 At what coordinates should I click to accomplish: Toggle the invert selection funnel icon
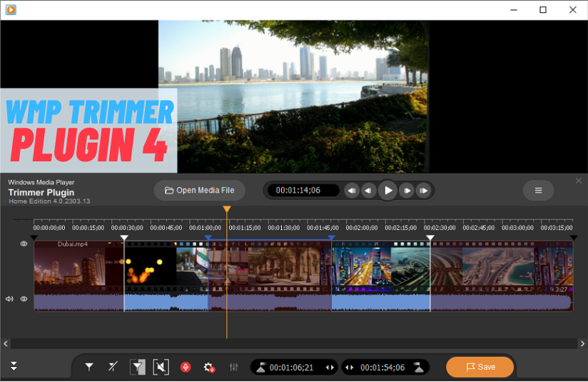point(138,367)
